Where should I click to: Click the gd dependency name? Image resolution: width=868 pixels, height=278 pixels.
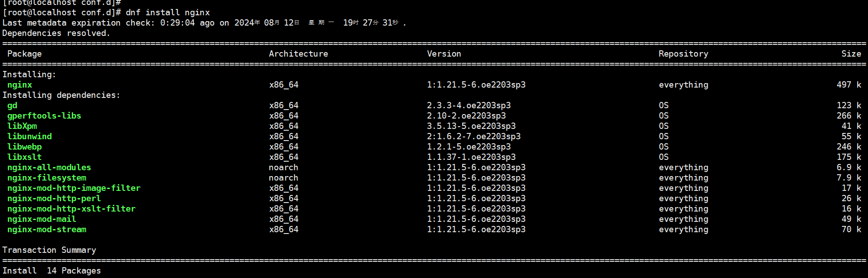12,106
